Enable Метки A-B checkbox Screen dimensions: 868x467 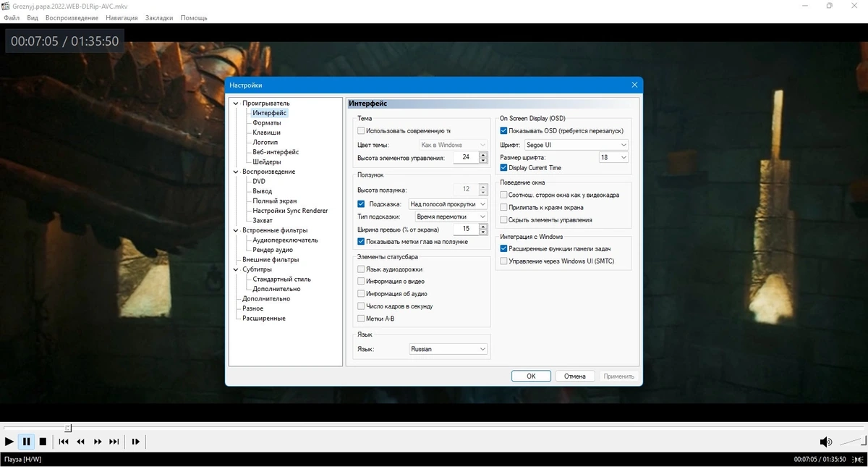tap(361, 319)
